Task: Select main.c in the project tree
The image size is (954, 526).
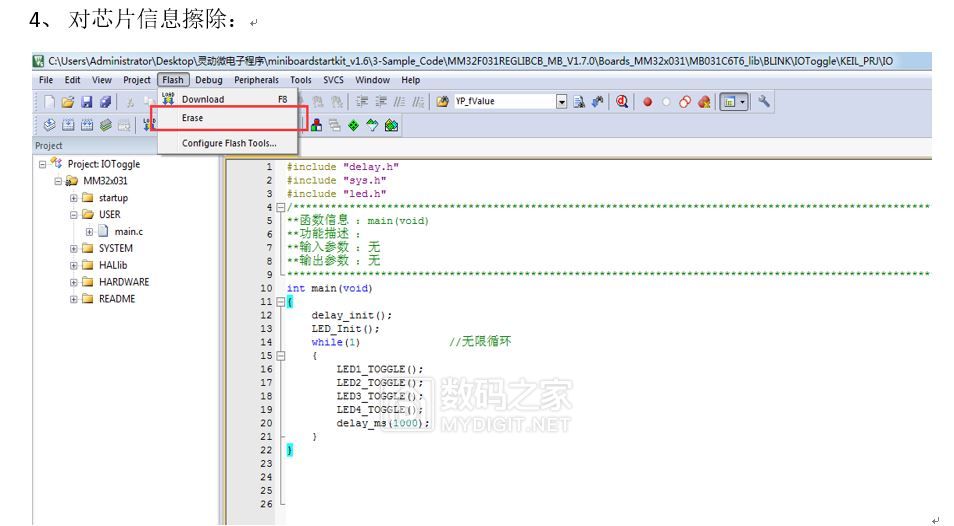Action: click(128, 232)
